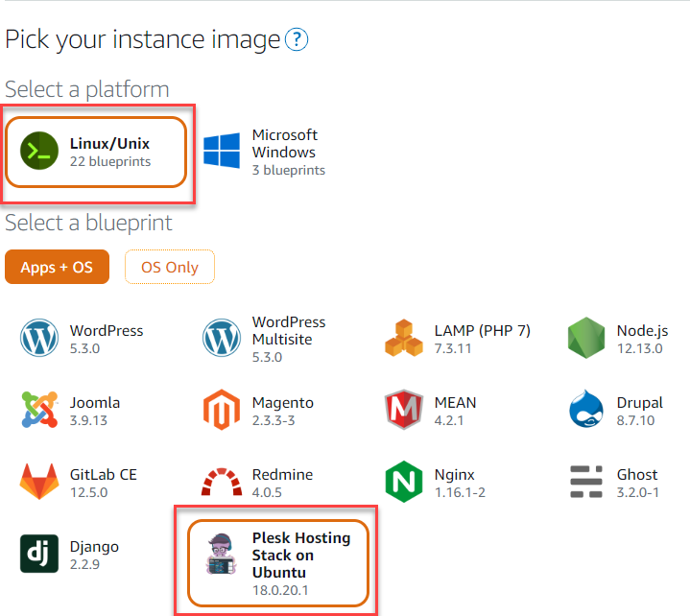Click version 8.7.10 under Drupal
The image size is (690, 616).
tap(635, 420)
